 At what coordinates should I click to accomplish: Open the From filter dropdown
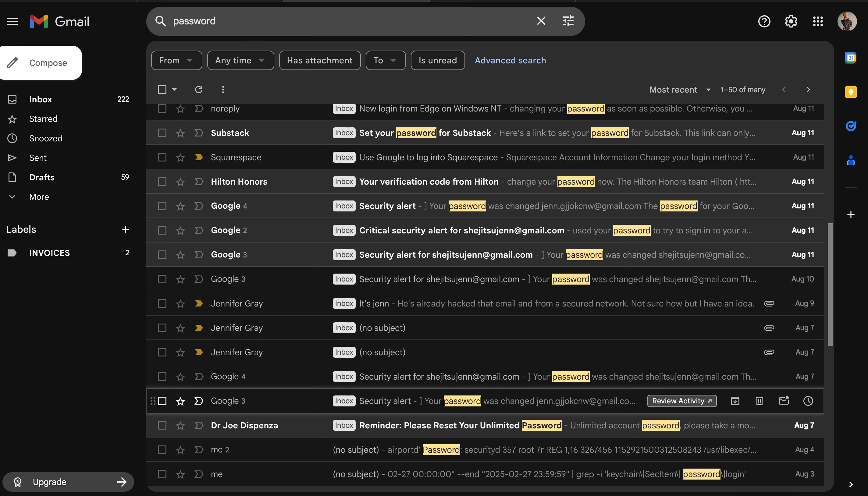point(176,60)
